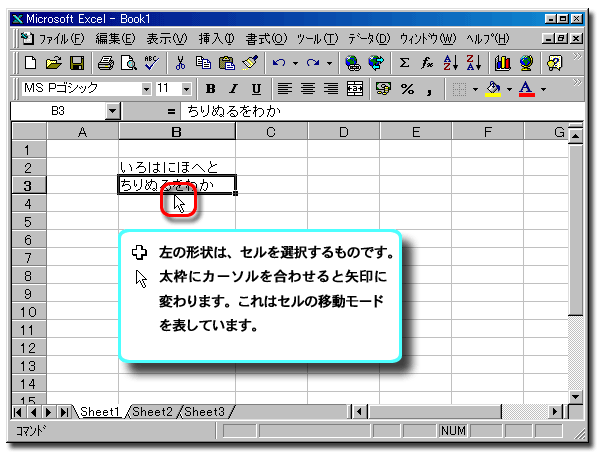Toggle center alignment
This screenshot has width=600, height=456.
(308, 89)
